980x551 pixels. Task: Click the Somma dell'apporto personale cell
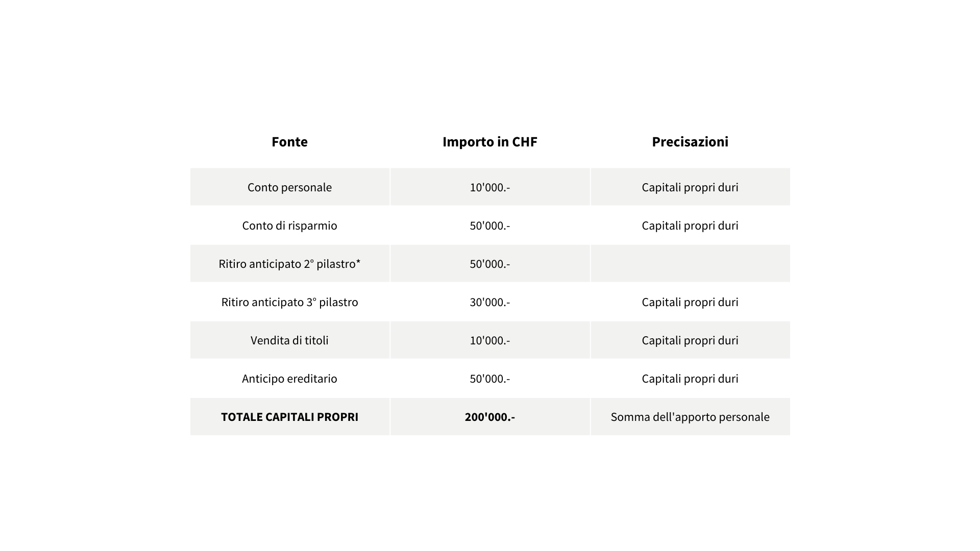(690, 417)
